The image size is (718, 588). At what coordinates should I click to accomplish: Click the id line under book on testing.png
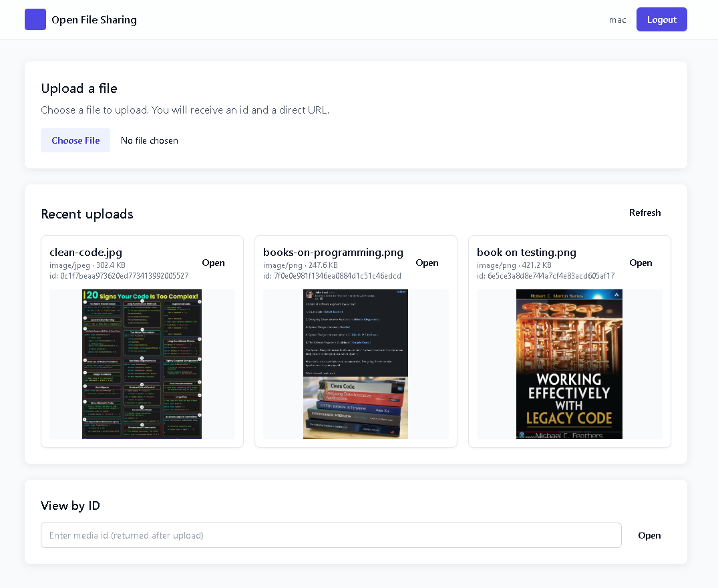pos(545,276)
